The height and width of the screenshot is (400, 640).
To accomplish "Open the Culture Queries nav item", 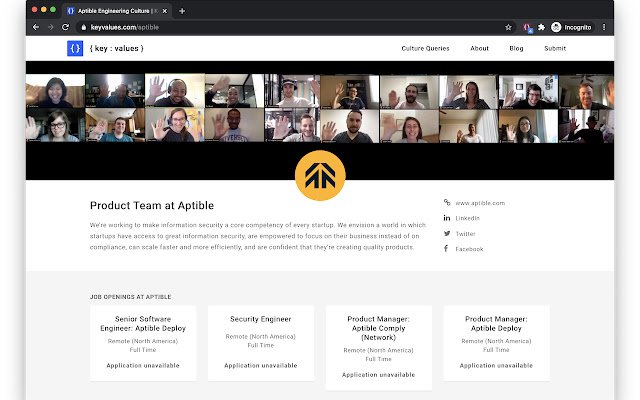I will (425, 48).
